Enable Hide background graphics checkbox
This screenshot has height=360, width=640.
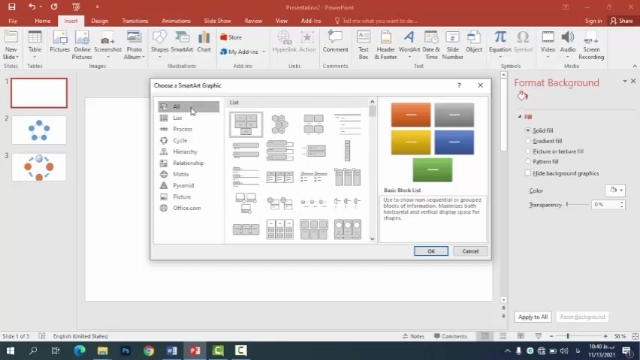coord(528,173)
